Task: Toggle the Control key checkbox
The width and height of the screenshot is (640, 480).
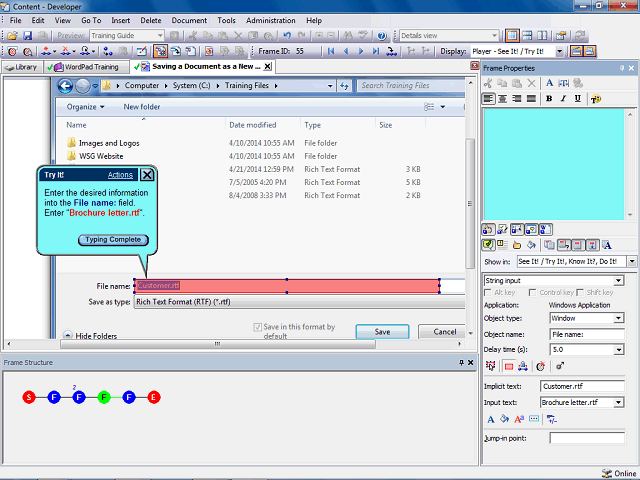Action: tap(532, 293)
